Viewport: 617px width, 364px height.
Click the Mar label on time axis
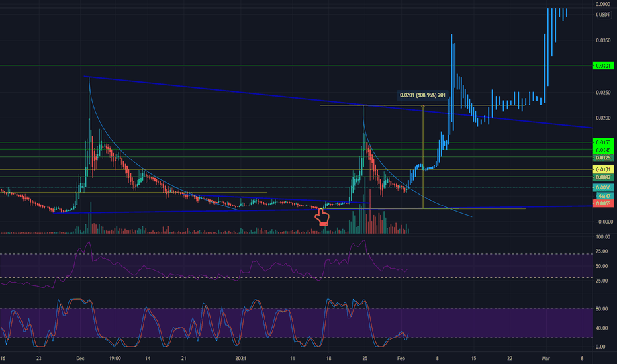[546, 359]
